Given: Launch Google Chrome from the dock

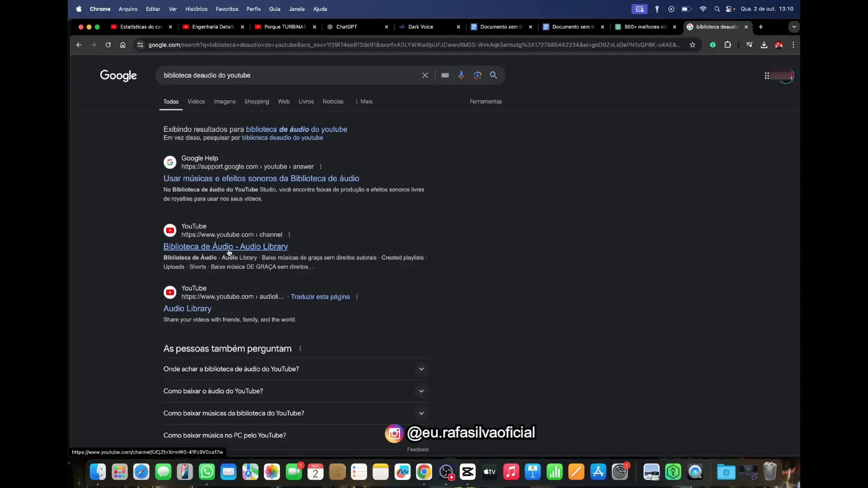Looking at the screenshot, I should (424, 472).
